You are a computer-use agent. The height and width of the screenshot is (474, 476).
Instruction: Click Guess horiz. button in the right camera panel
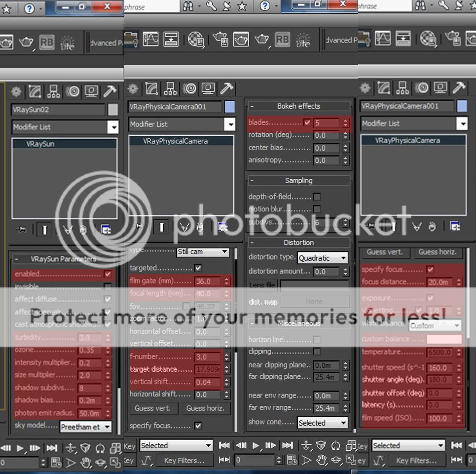click(438, 252)
